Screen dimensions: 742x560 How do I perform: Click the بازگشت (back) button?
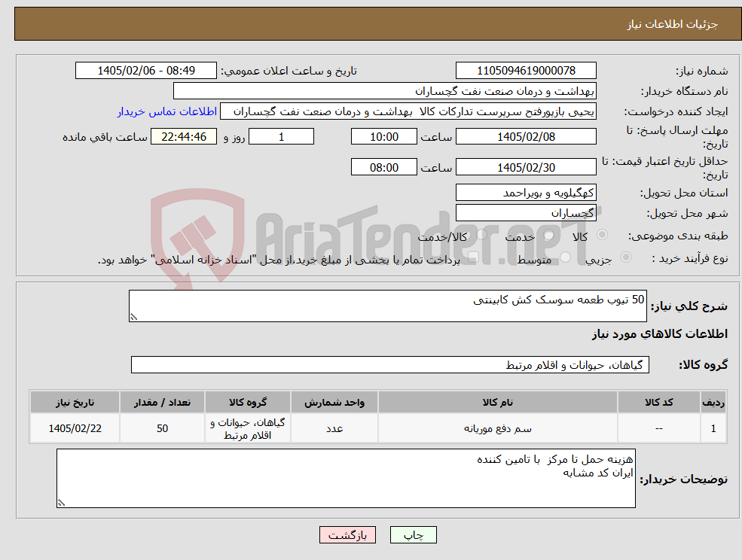347,535
